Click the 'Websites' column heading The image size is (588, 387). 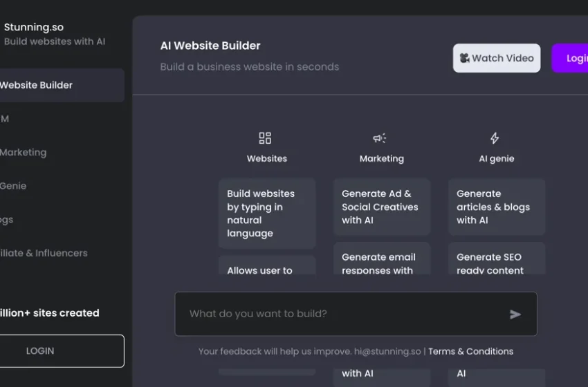click(267, 158)
